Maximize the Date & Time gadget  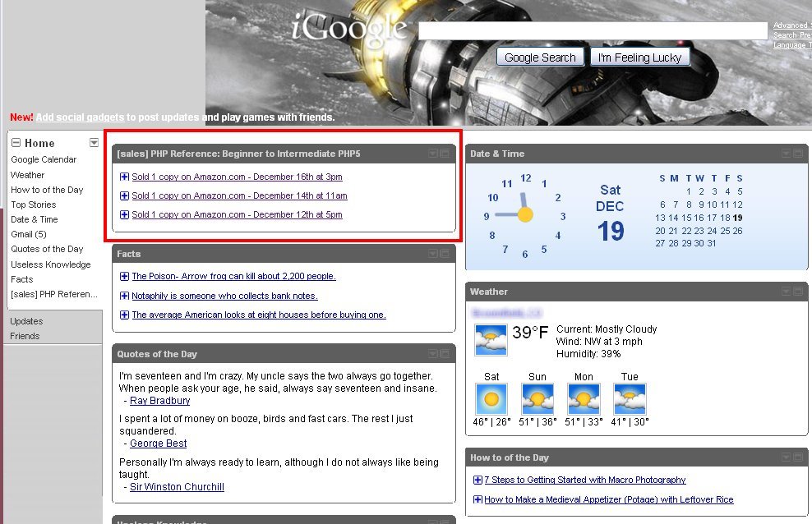click(x=797, y=154)
